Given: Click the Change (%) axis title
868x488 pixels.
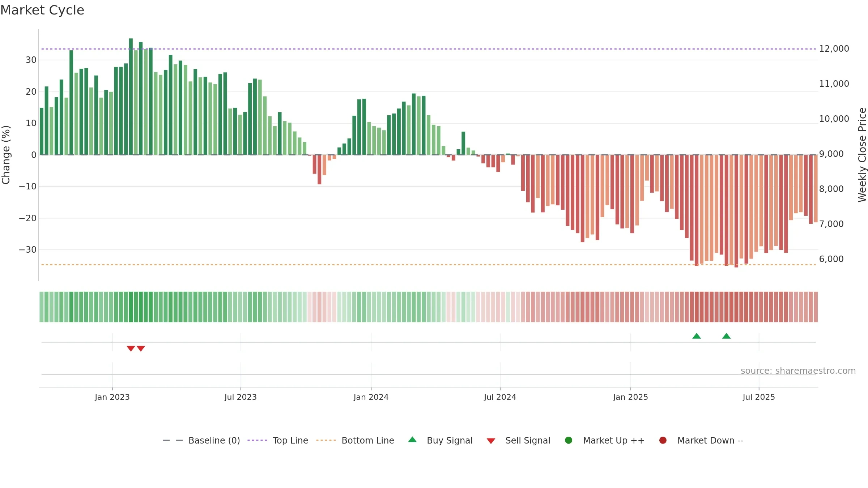Looking at the screenshot, I should (6, 155).
